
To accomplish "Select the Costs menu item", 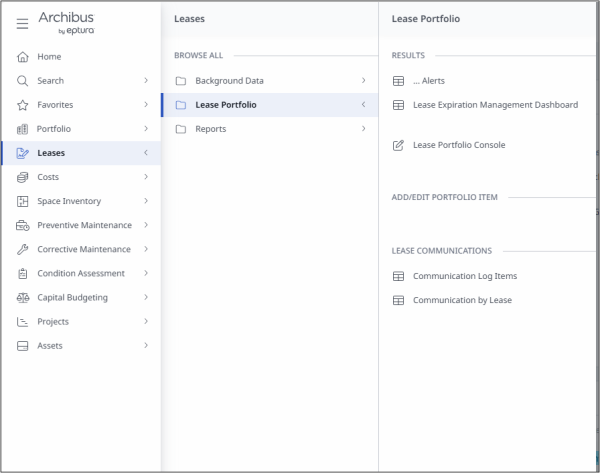I will 48,177.
